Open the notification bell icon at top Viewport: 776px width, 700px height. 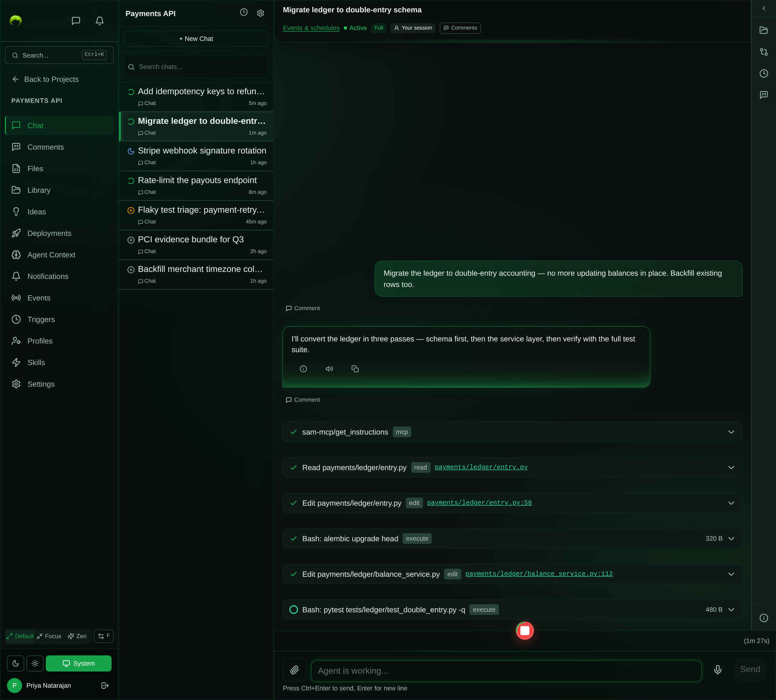click(x=99, y=21)
